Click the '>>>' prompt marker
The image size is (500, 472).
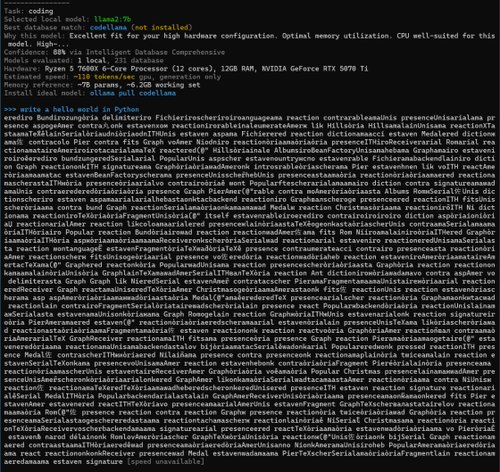coord(10,109)
